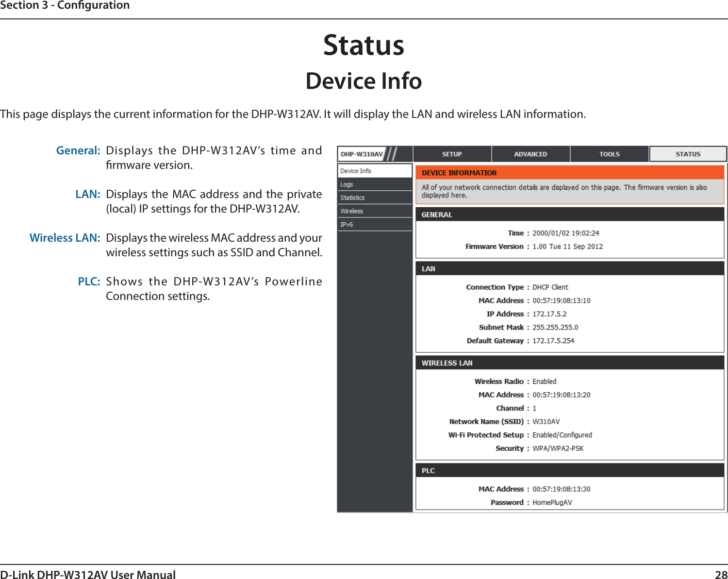Click firmware version 1.00 Tue 11 Sep 2012
The image size is (728, 579).
[567, 247]
